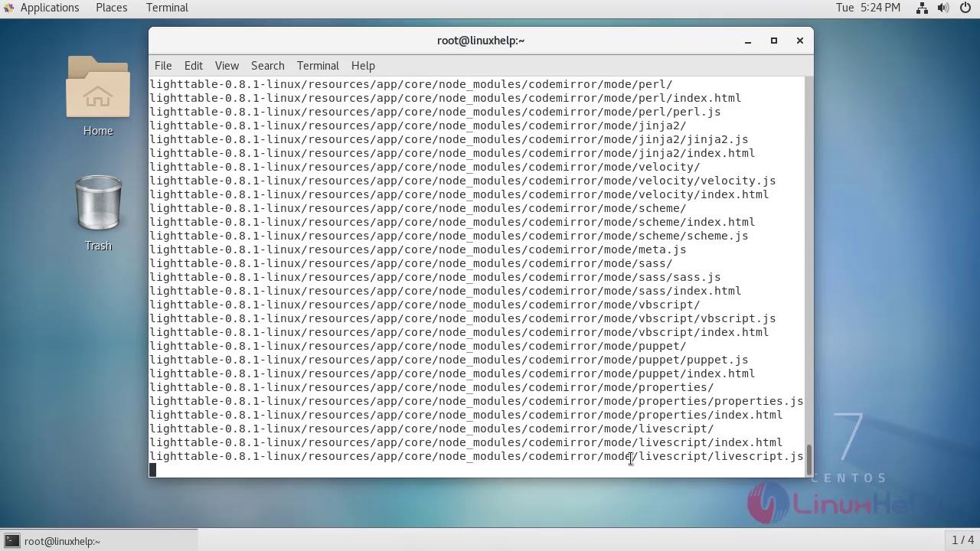Minimize the terminal window

748,41
